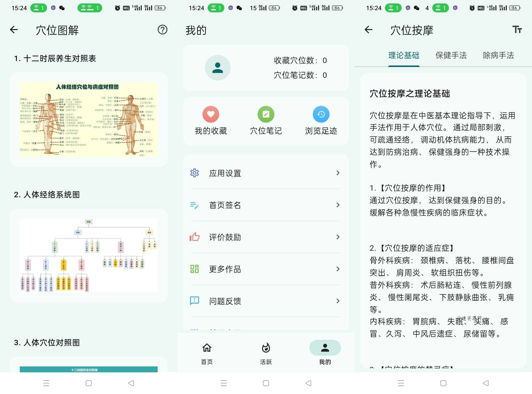Tap the thumbs-up 评价鼓励 icon

194,237
